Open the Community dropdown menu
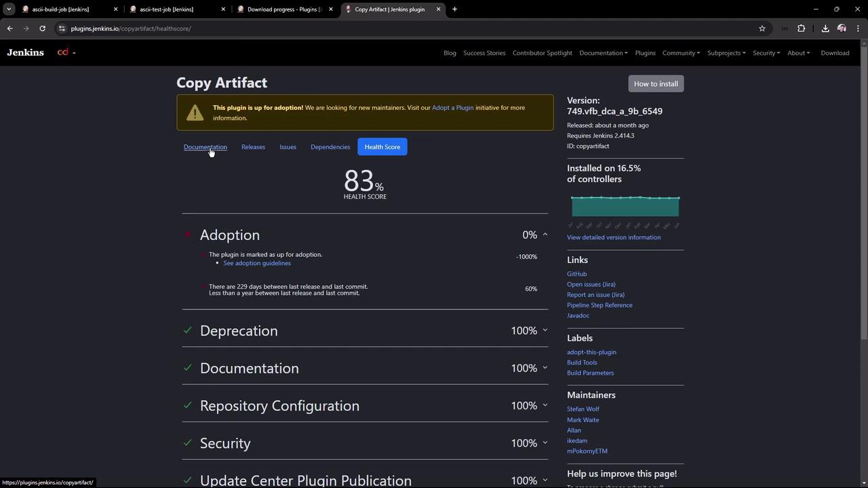The width and height of the screenshot is (868, 488). 681,53
